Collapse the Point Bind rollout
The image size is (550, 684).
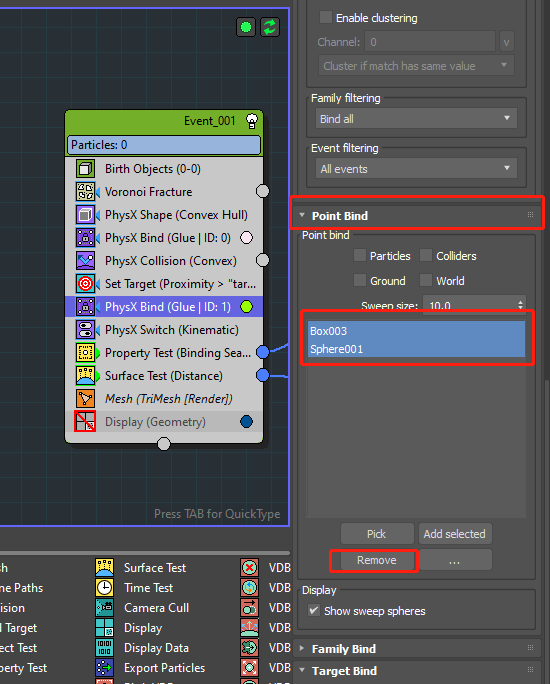pyautogui.click(x=302, y=215)
